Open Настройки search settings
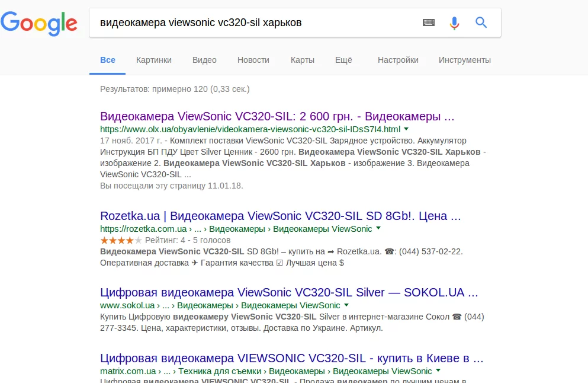This screenshot has width=588, height=383. [398, 60]
